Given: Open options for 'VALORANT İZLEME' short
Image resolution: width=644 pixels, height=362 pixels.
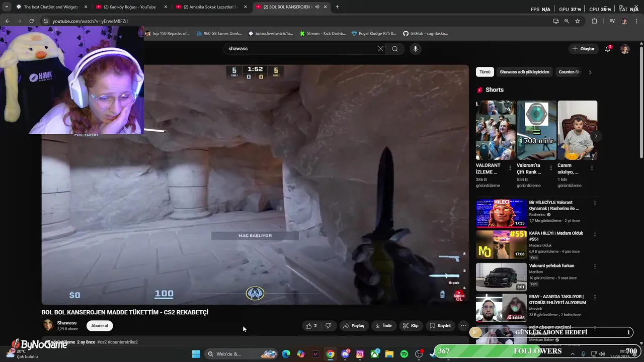Looking at the screenshot, I should pos(510,168).
